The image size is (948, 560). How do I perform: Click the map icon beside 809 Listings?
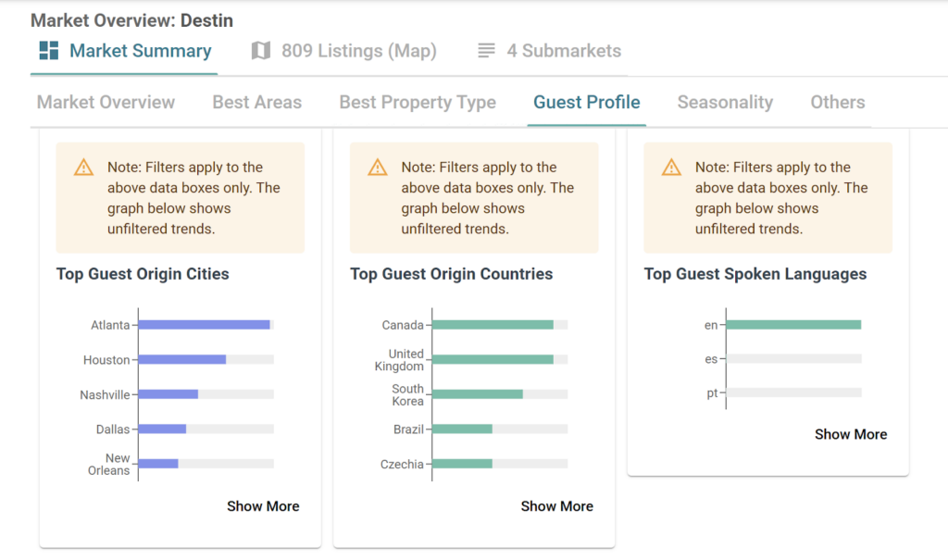pyautogui.click(x=261, y=51)
